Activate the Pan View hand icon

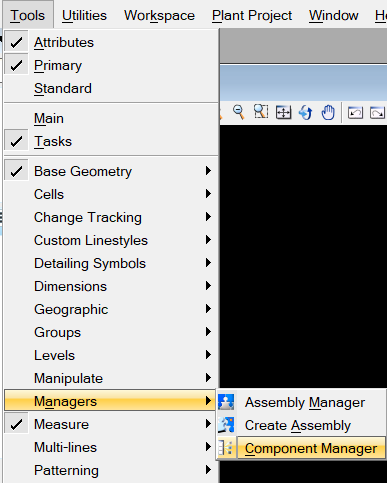[x=328, y=112]
